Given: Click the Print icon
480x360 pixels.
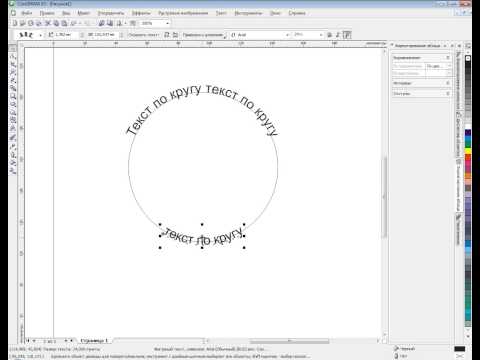Looking at the screenshot, I should pyautogui.click(x=39, y=23).
